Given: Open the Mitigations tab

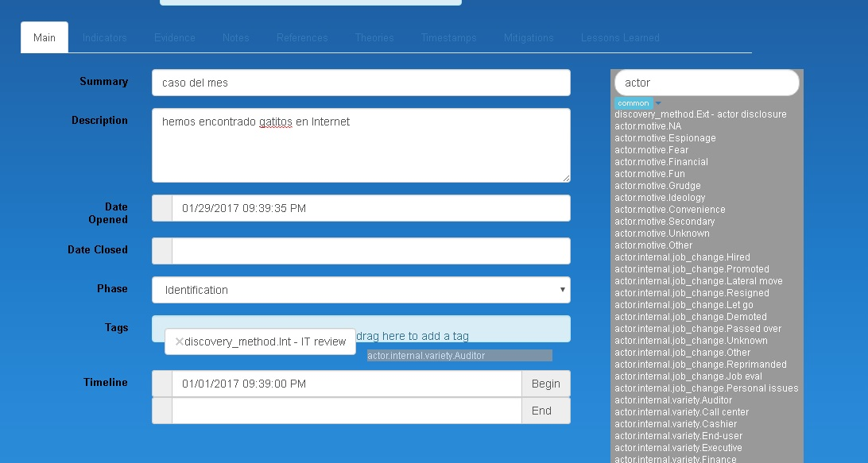Looking at the screenshot, I should pyautogui.click(x=529, y=37).
